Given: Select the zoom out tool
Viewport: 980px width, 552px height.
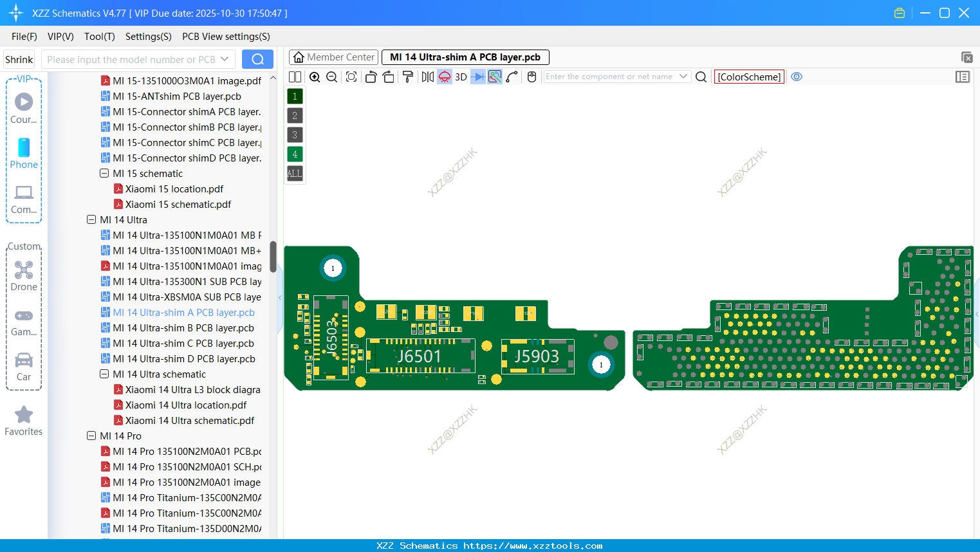Looking at the screenshot, I should point(331,77).
